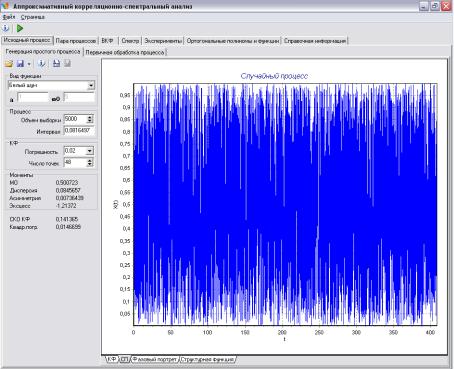454x369 pixels.
Task: Open the Файл menu
Action: 9,17
